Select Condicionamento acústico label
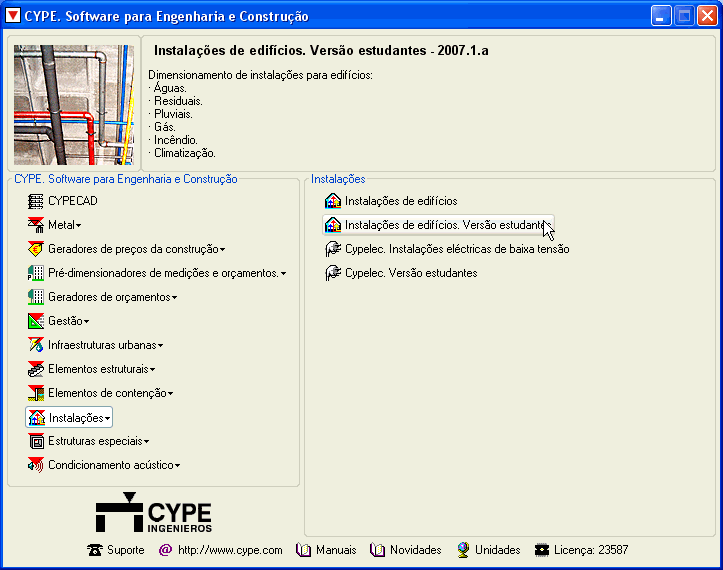 111,465
